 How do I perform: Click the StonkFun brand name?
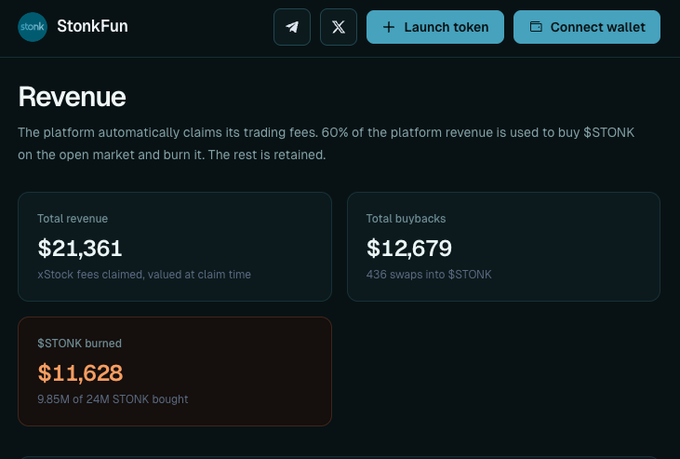click(92, 26)
